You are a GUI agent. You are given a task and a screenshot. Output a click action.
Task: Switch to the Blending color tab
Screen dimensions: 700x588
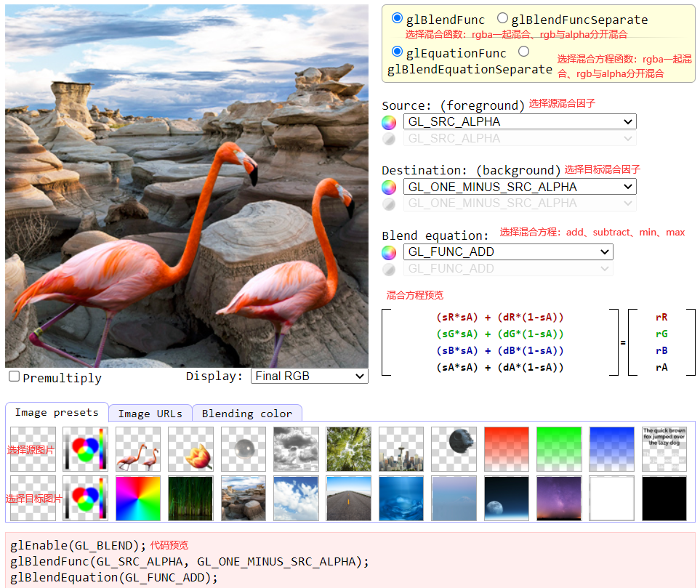point(247,412)
